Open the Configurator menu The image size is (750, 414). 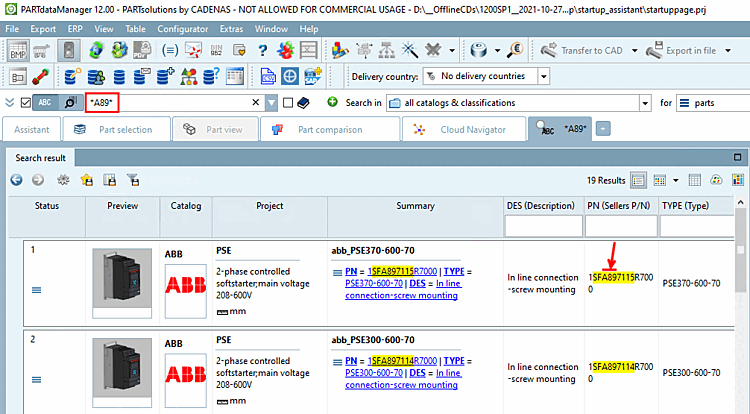coord(183,29)
